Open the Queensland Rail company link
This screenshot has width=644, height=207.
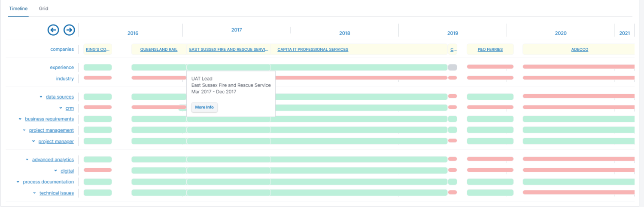(x=159, y=49)
